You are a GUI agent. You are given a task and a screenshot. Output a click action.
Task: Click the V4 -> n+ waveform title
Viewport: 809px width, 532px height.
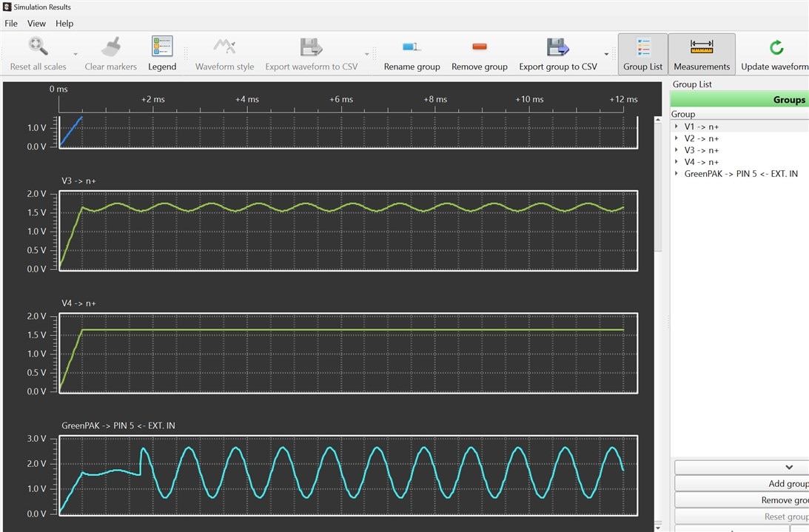[x=79, y=303]
